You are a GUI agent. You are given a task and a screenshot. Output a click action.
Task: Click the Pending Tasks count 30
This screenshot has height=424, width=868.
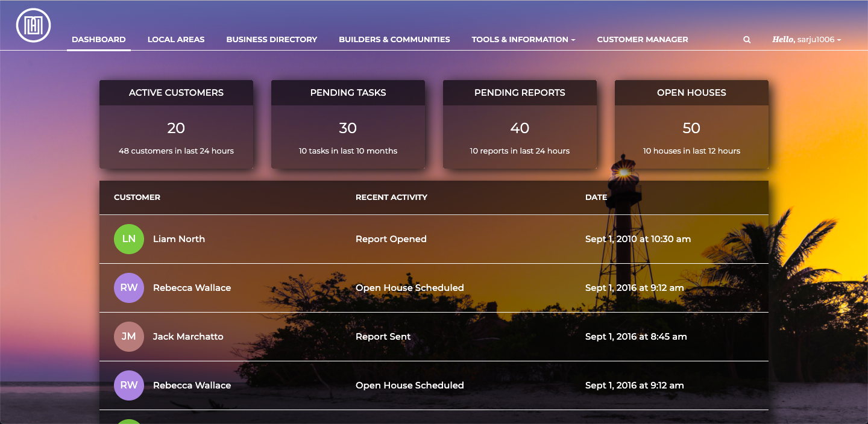coord(348,128)
